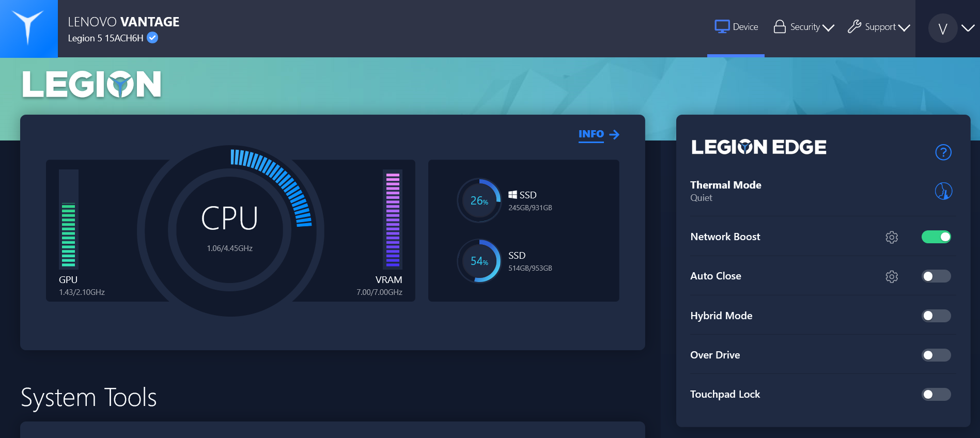Click the Quiet thermal mode value
This screenshot has height=438, width=980.
[x=701, y=198]
